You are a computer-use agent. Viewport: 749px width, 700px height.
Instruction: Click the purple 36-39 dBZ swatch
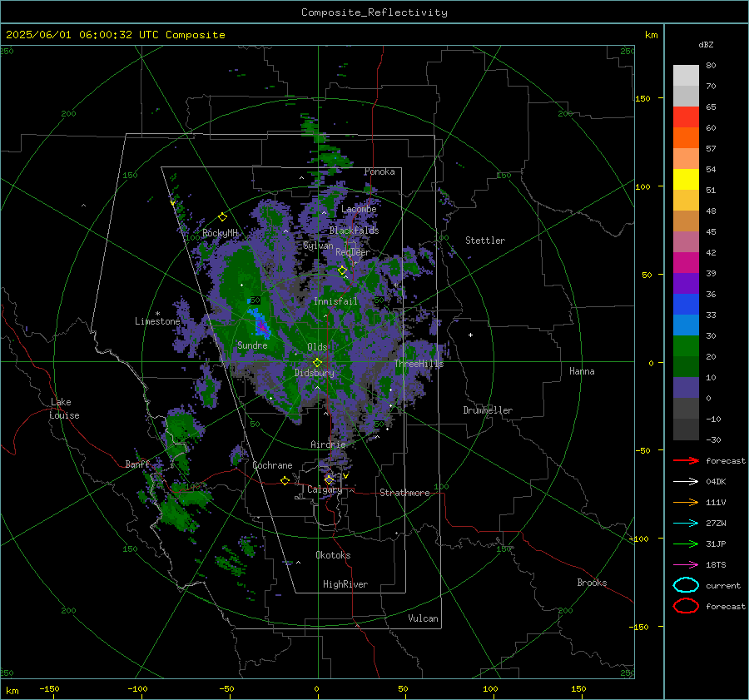pyautogui.click(x=686, y=284)
